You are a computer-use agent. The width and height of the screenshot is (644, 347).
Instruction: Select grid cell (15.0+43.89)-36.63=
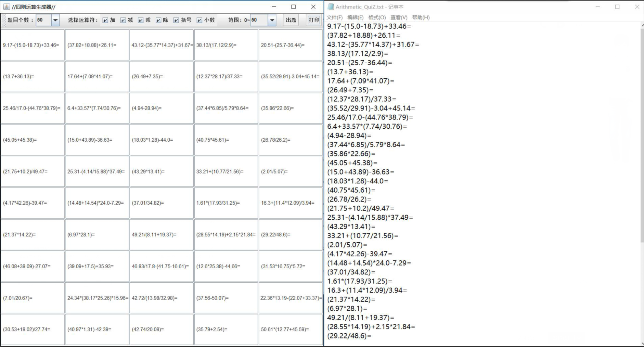tap(97, 140)
